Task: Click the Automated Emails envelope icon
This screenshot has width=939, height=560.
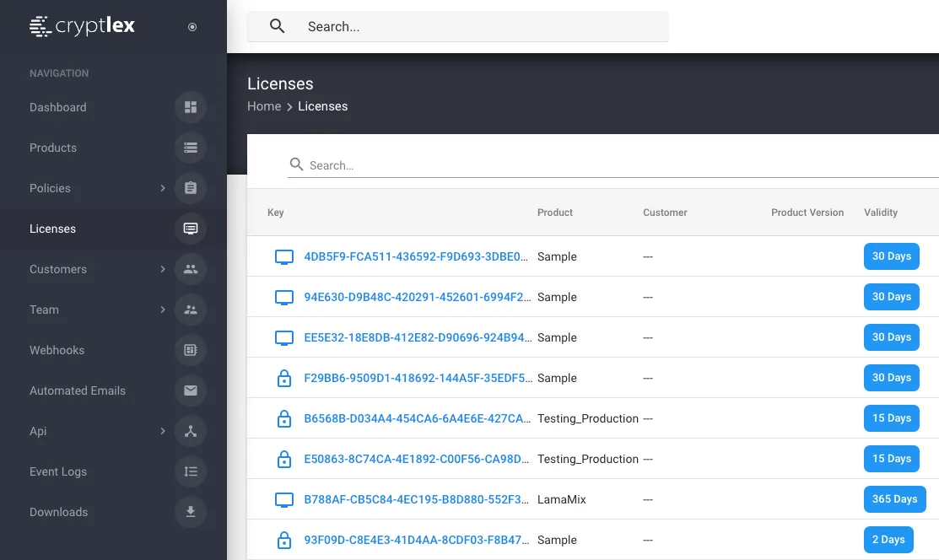Action: pyautogui.click(x=191, y=390)
